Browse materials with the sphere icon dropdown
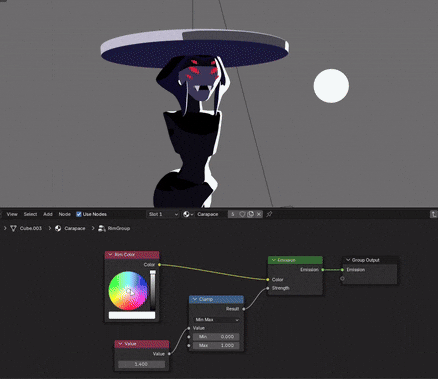438x379 pixels. click(188, 214)
